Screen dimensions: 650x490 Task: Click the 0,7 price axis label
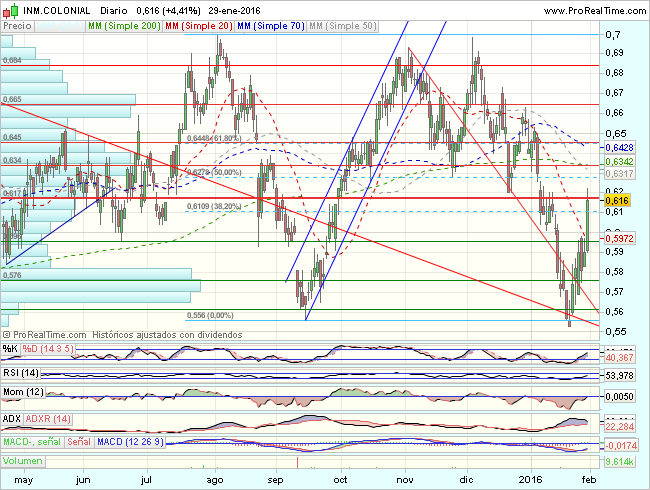click(x=613, y=35)
